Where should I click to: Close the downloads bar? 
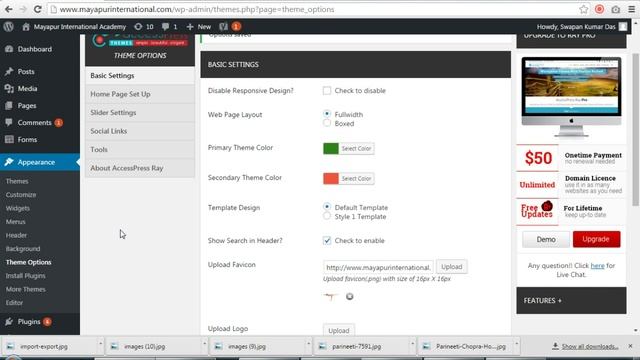[x=630, y=346]
